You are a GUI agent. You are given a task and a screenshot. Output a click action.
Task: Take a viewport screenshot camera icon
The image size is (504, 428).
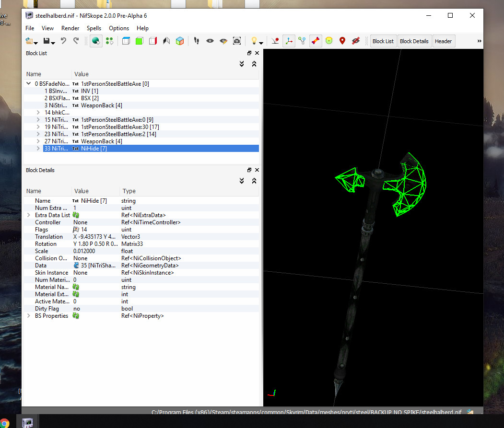[237, 41]
